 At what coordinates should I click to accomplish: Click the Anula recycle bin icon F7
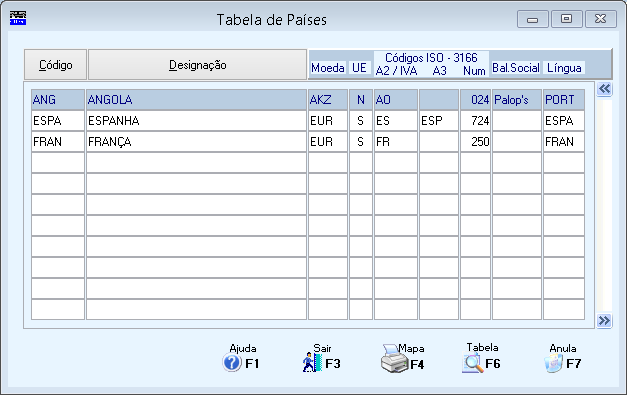[553, 363]
